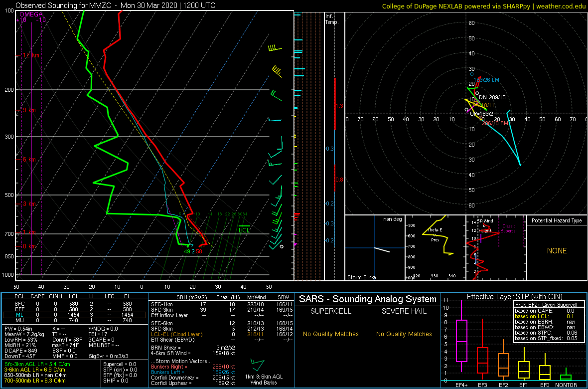Select the SFC-3km shear row
Viewport: 588px width, 389px height.
221,309
